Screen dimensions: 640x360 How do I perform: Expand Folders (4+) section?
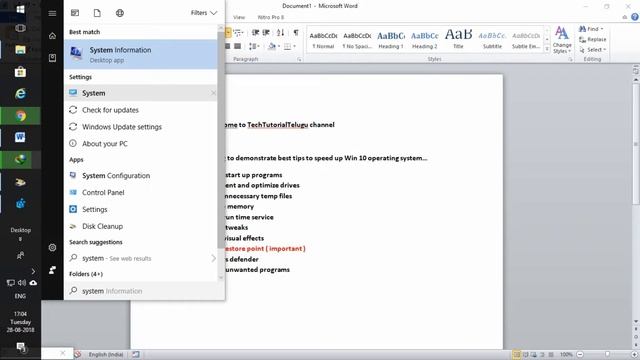(86, 274)
